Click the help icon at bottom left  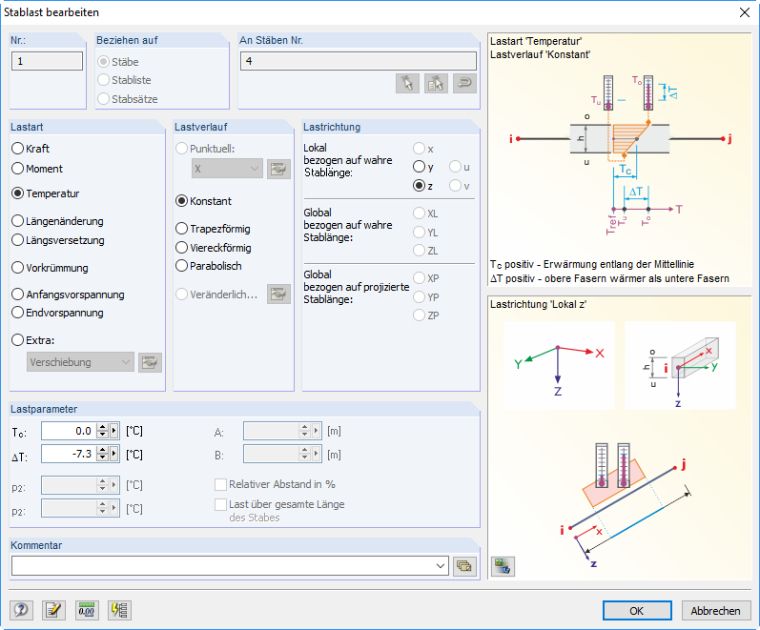coord(21,610)
